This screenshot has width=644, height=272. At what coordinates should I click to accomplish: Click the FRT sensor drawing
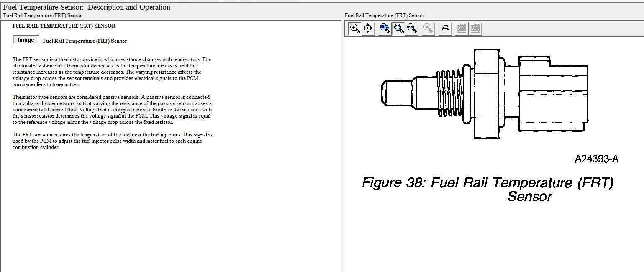pyautogui.click(x=485, y=93)
